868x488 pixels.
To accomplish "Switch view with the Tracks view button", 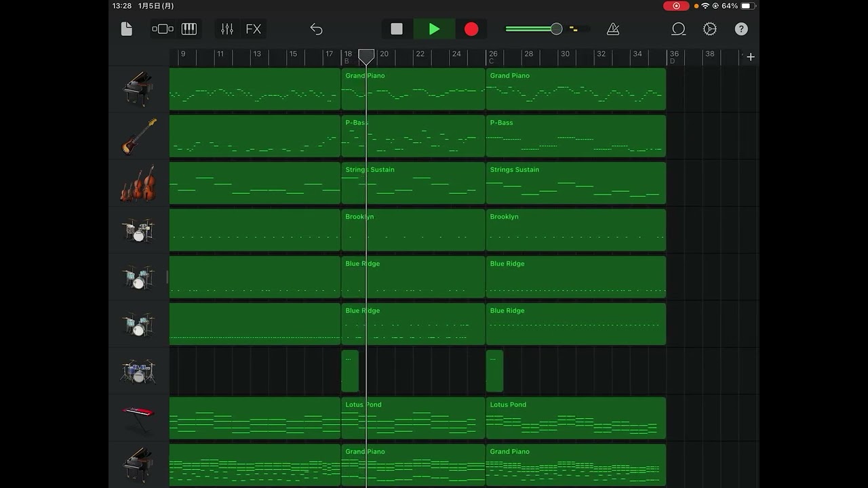I will coord(163,29).
